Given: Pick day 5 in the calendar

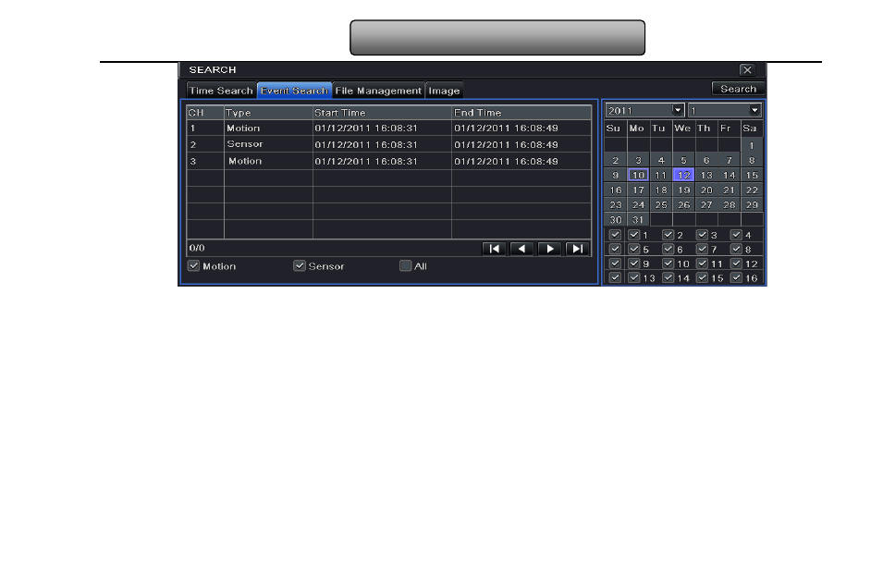Looking at the screenshot, I should point(683,161).
